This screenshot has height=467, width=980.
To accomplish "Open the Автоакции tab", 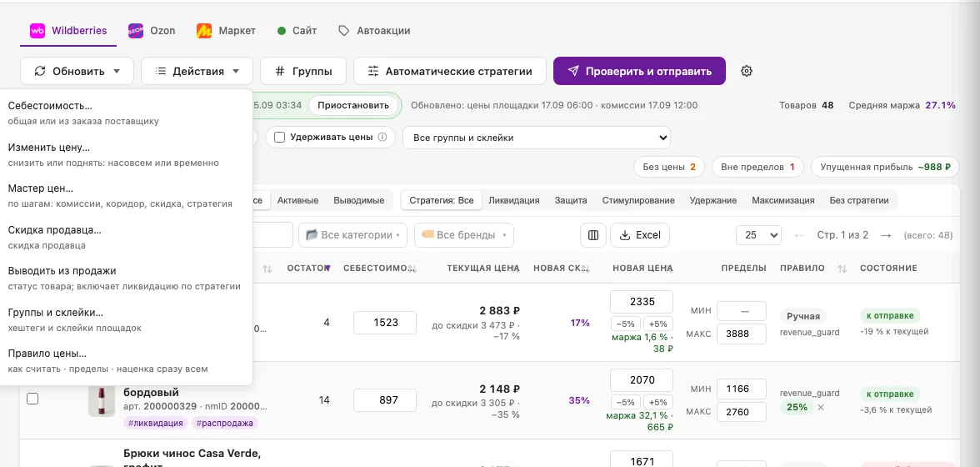I will [x=374, y=31].
